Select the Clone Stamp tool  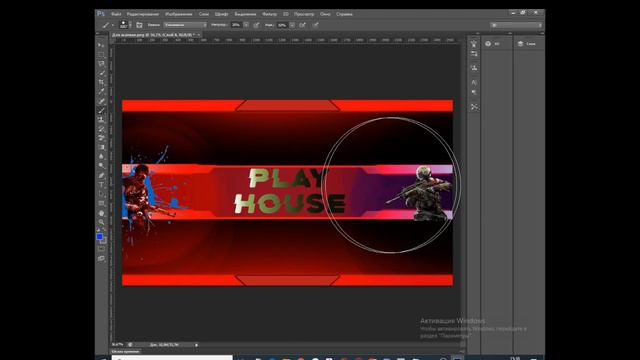pos(101,120)
